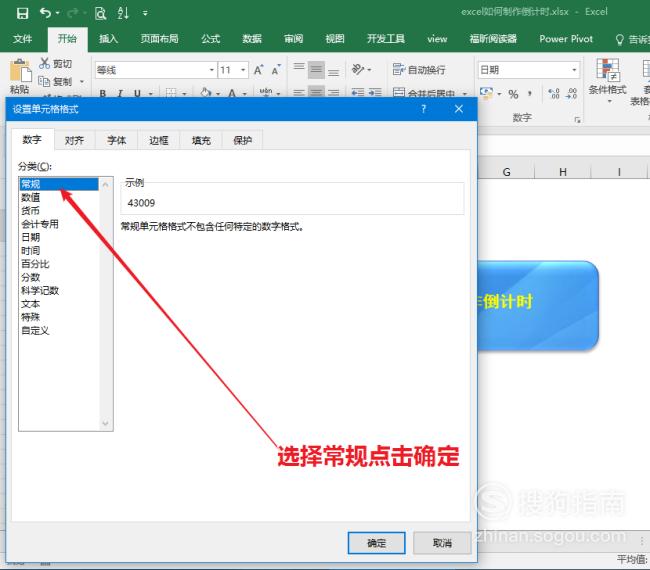The height and width of the screenshot is (570, 650).
Task: Select 常规 in category list
Action: pyautogui.click(x=59, y=184)
